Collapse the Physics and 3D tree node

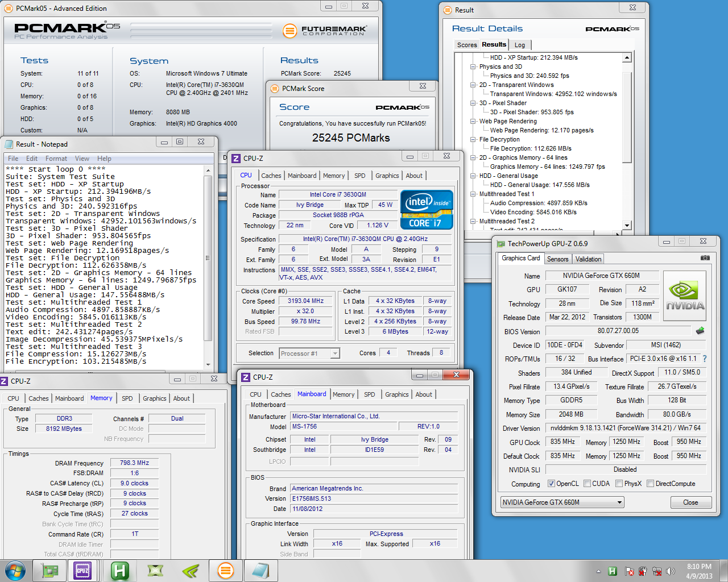click(x=473, y=66)
